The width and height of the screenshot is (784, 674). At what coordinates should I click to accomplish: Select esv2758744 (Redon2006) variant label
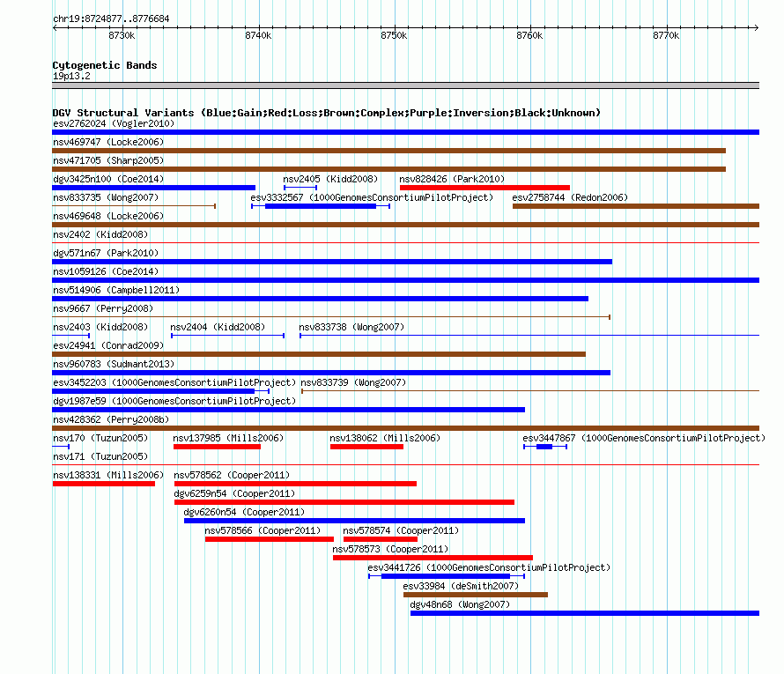click(570, 197)
